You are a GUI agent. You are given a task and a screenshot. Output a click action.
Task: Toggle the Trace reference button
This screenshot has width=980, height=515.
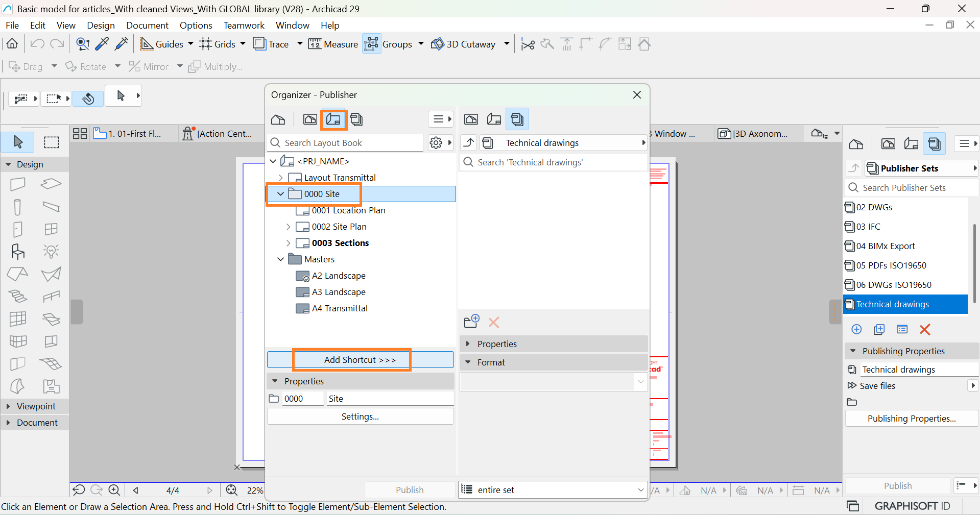point(271,44)
